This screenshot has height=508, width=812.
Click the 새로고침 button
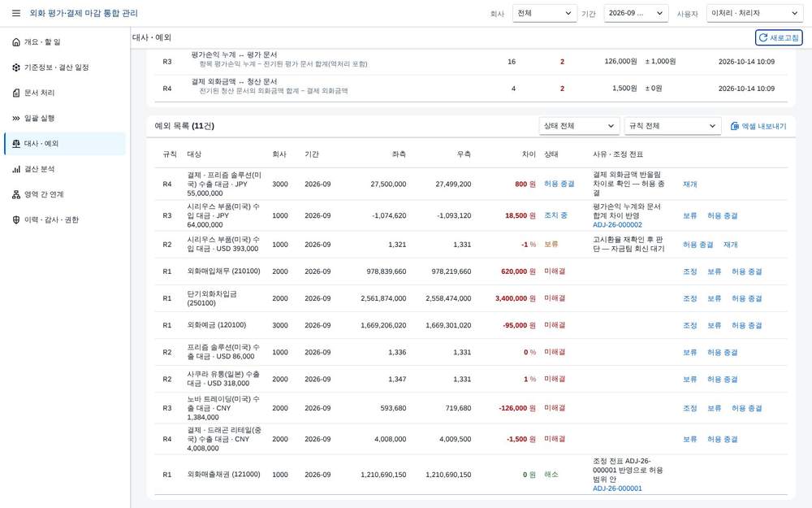(x=779, y=38)
